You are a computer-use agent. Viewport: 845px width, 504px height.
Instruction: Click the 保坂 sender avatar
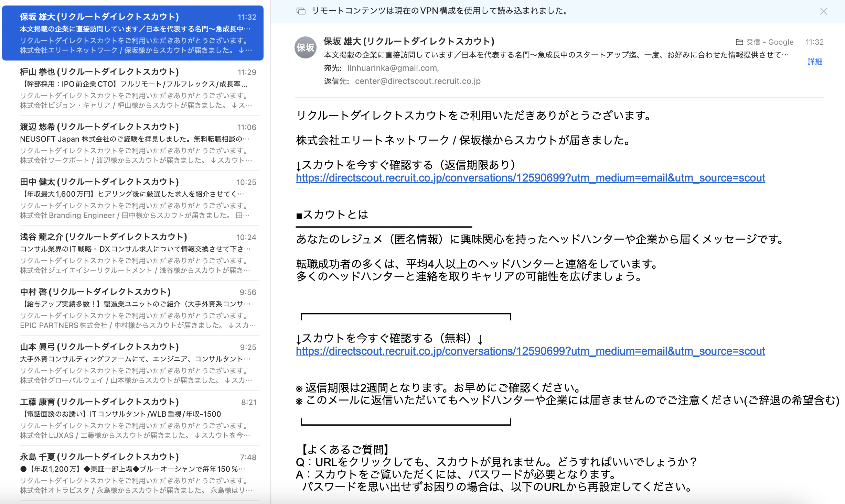[306, 47]
